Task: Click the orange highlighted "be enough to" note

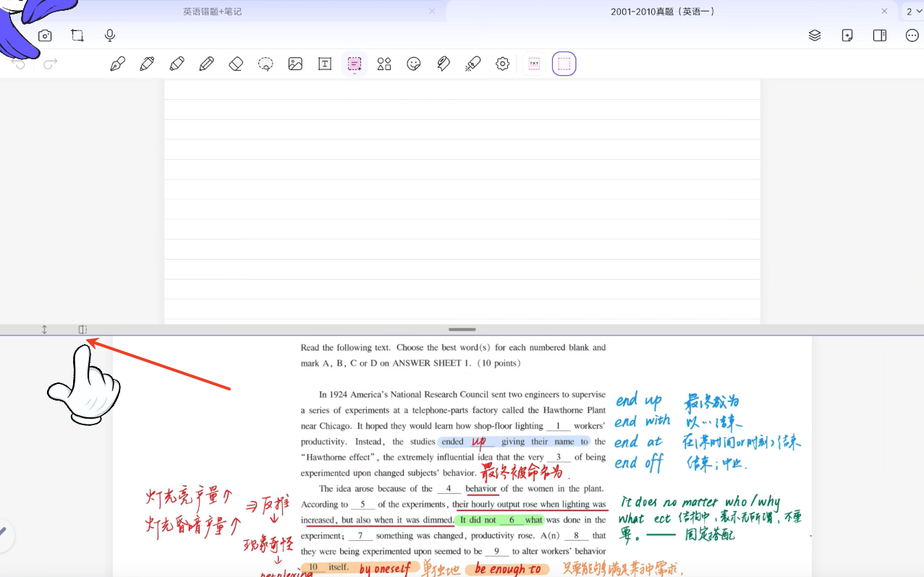Action: (x=508, y=570)
